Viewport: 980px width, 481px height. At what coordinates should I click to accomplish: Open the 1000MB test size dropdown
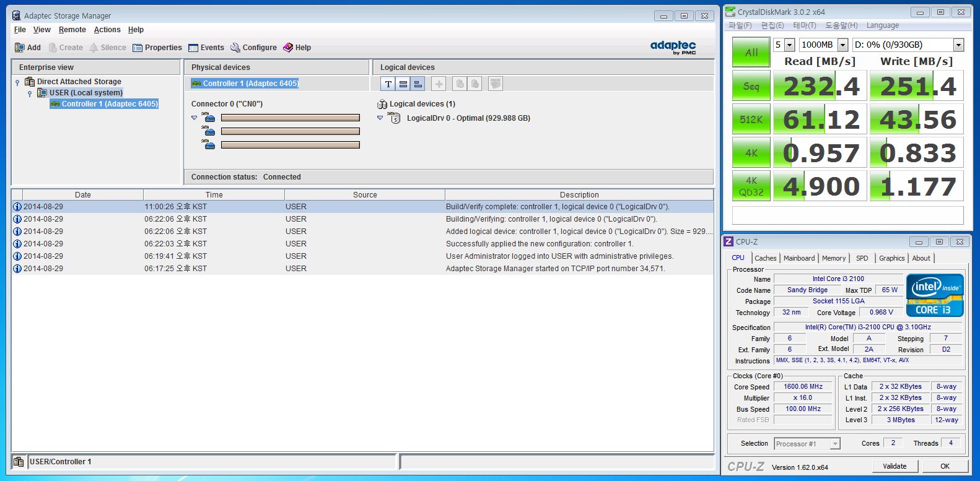click(x=842, y=45)
